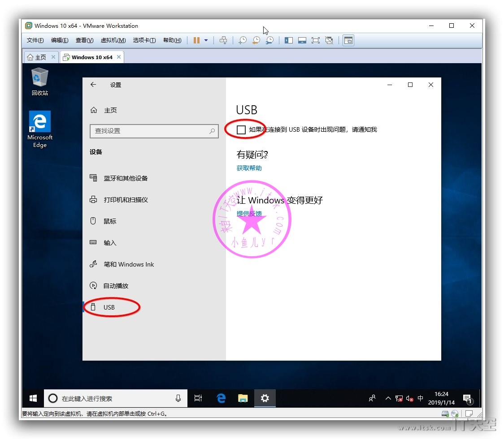The image size is (504, 439).
Task: Open 笔和 Windows Ink settings
Action: pyautogui.click(x=154, y=264)
